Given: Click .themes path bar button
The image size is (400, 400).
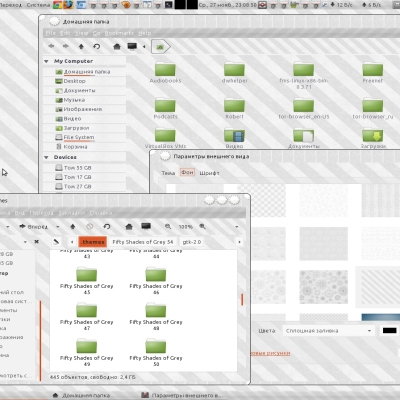Looking at the screenshot, I should click(x=93, y=242).
